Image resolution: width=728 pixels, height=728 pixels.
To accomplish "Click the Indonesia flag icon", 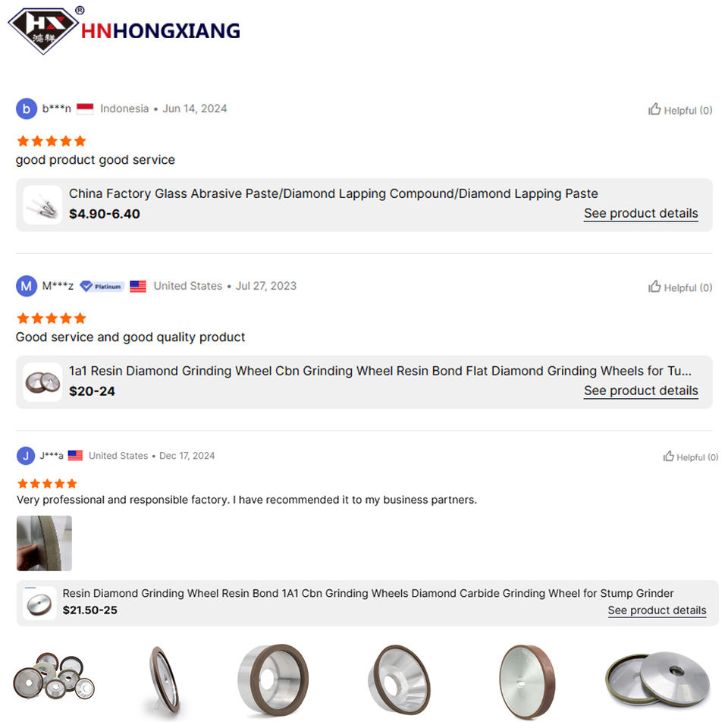I will (85, 109).
